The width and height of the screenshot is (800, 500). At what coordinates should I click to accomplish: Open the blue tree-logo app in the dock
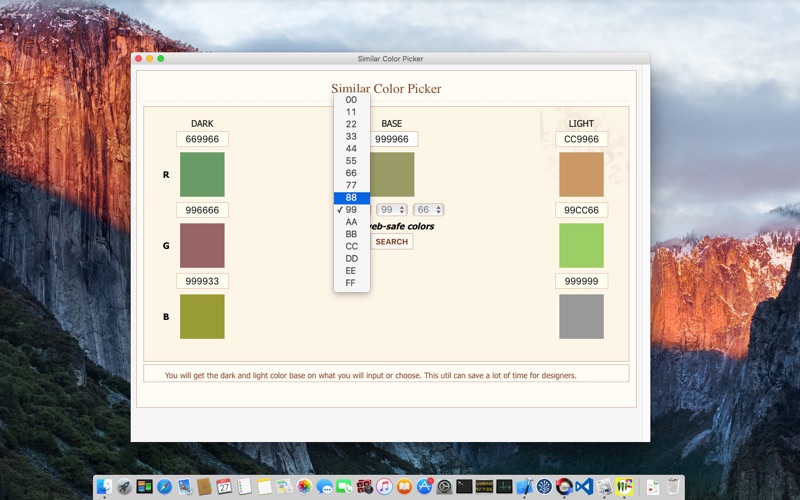[544, 487]
